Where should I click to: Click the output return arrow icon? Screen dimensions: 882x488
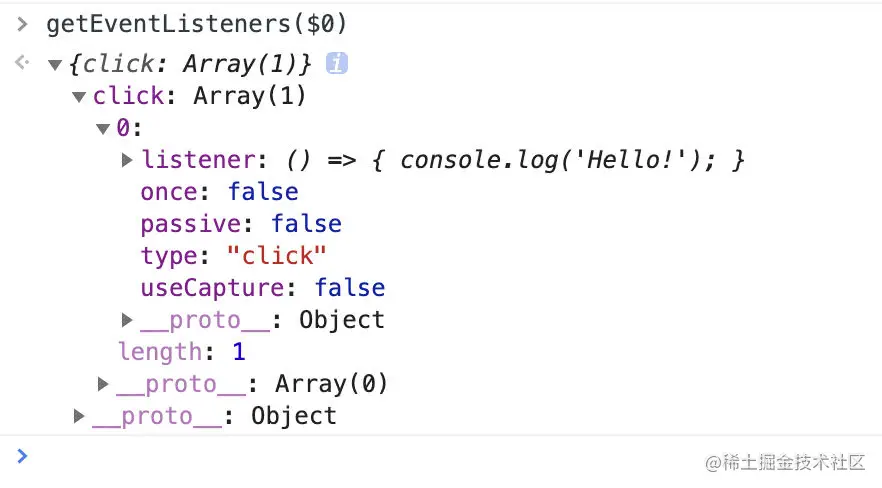[x=22, y=62]
